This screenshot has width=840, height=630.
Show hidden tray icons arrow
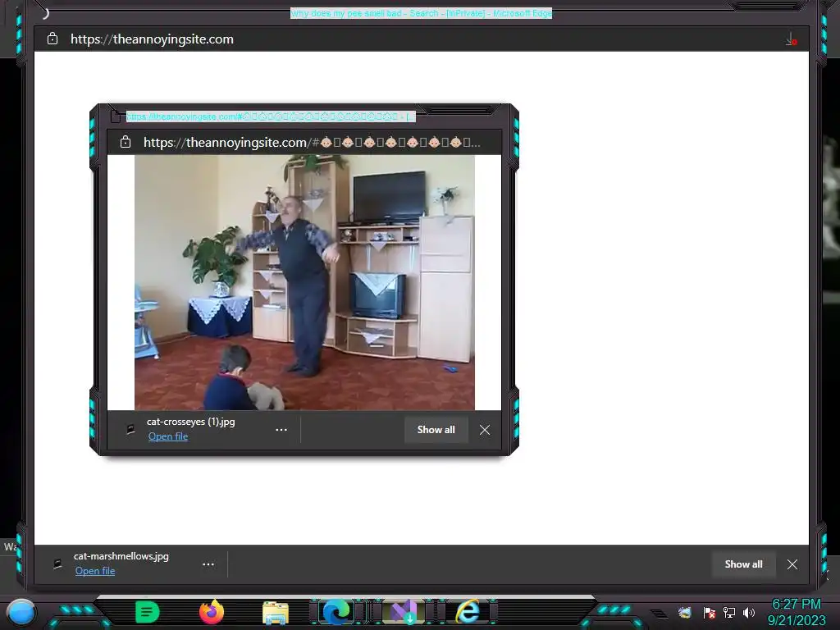(660, 614)
